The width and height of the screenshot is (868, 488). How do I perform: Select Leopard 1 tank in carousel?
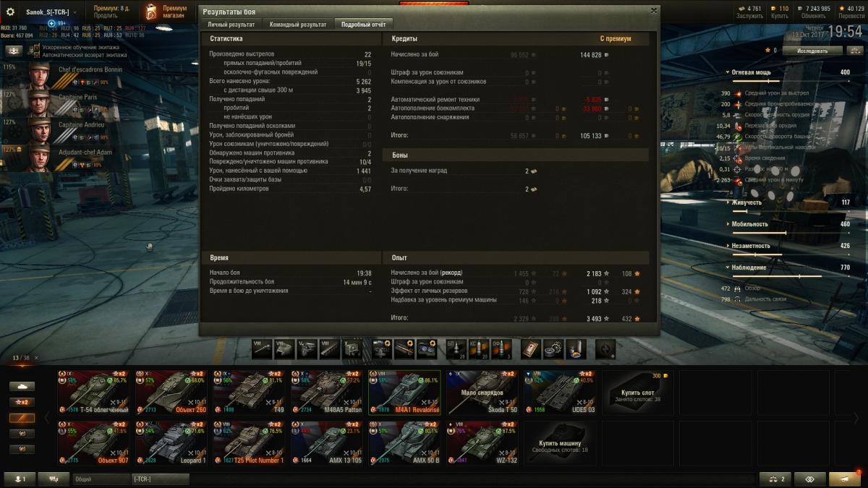[x=171, y=442]
